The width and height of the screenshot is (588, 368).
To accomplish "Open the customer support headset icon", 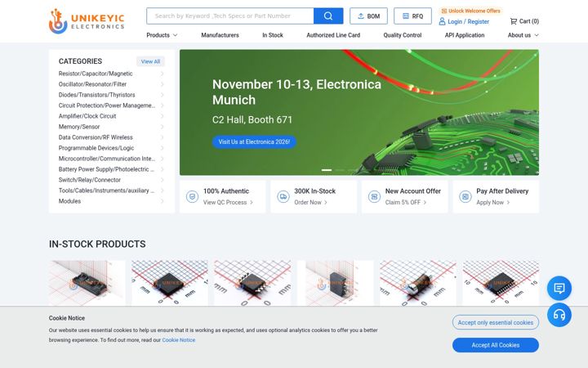I will coord(559,315).
